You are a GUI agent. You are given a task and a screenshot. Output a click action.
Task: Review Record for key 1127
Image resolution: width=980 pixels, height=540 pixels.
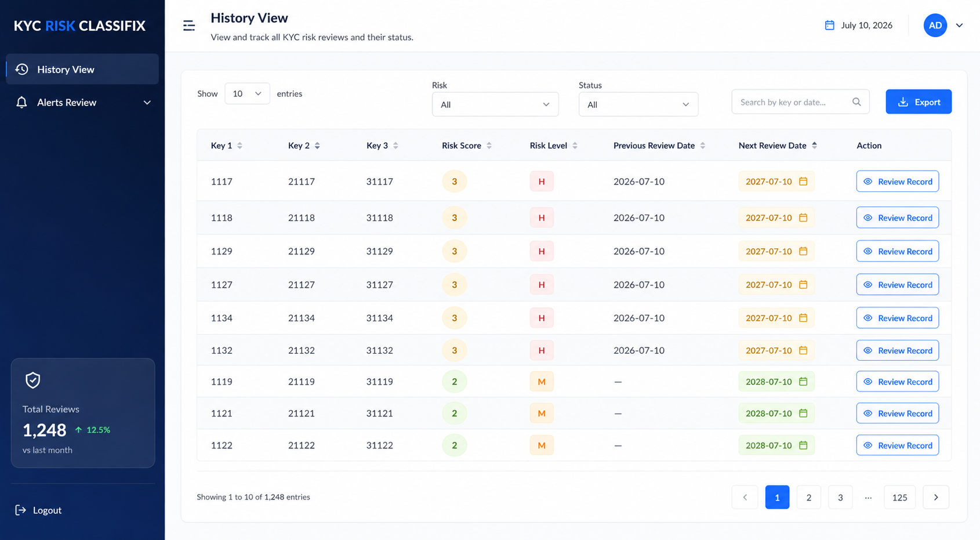click(898, 285)
